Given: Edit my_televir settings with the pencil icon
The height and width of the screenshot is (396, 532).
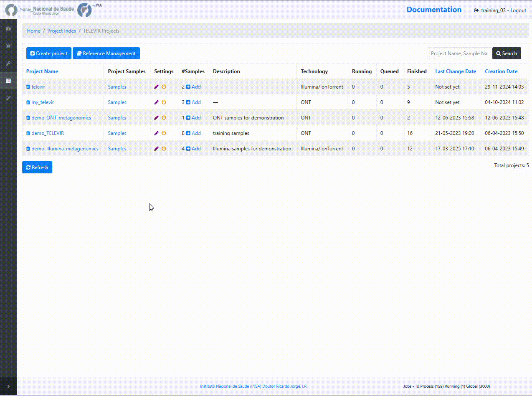Looking at the screenshot, I should (157, 102).
